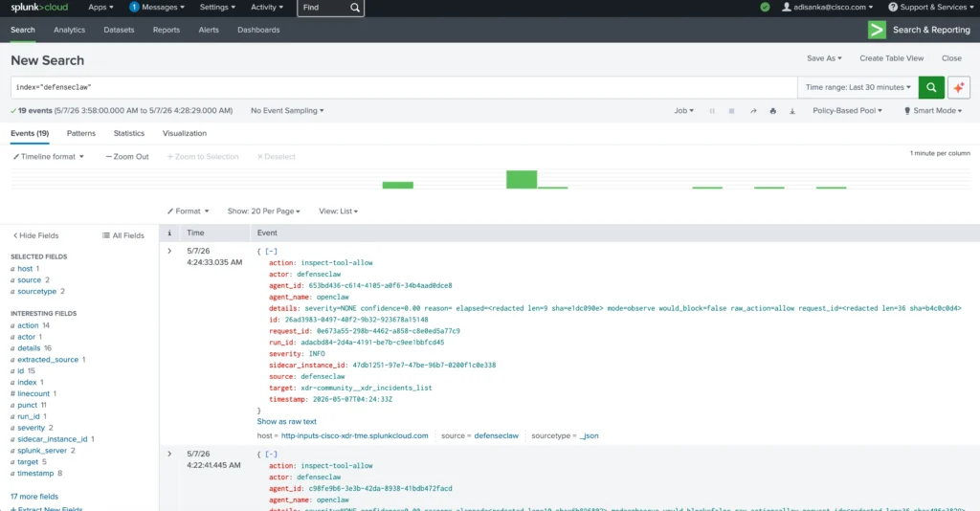Viewport: 980px width, 511px height.
Task: Stop the search job
Action: [731, 111]
